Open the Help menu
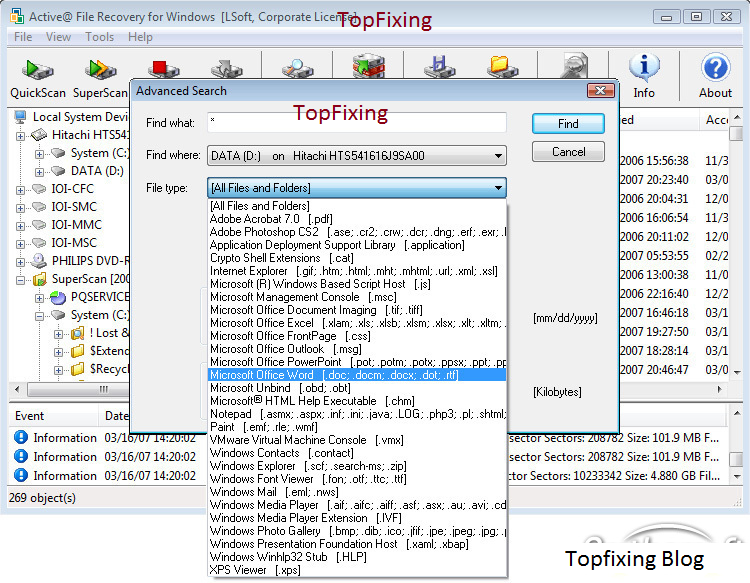The height and width of the screenshot is (583, 750). click(140, 37)
